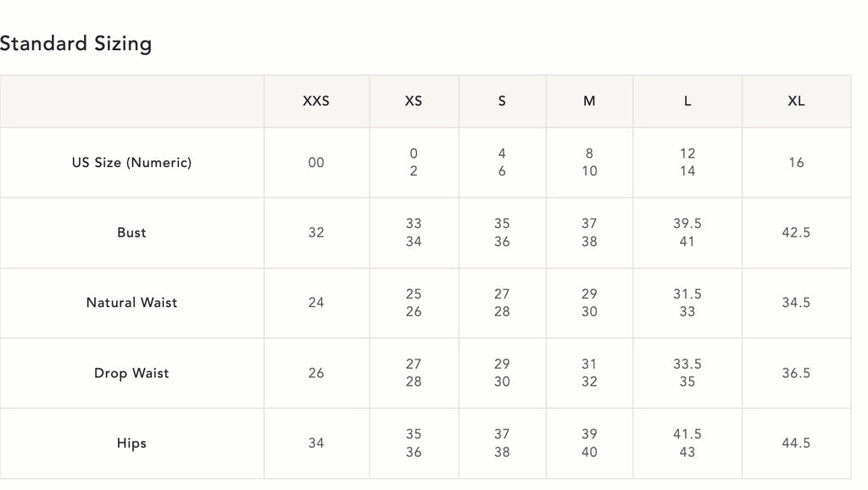Click the US Size (Numeric) row label
Screen dimensions: 868x490
coord(131,162)
